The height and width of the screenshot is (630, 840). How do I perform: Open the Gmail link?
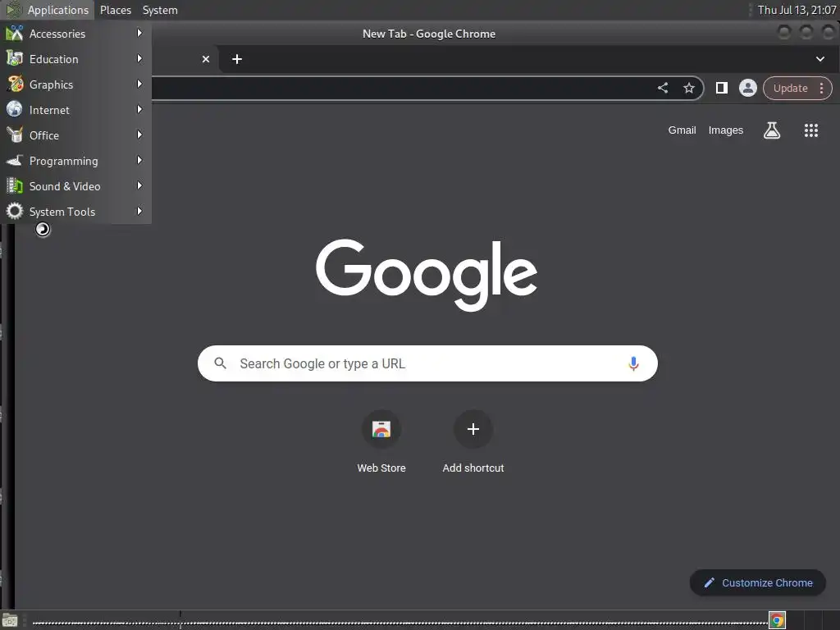pyautogui.click(x=682, y=130)
